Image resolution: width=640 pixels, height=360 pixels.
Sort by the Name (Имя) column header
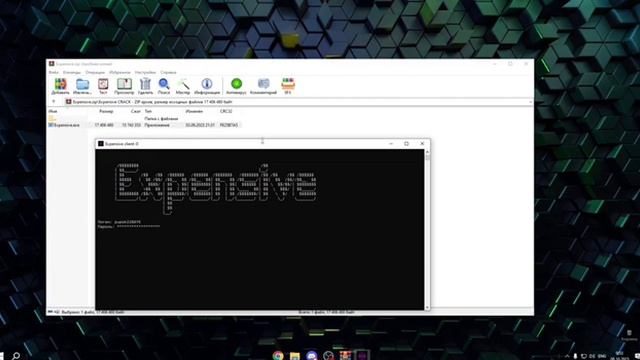53,111
